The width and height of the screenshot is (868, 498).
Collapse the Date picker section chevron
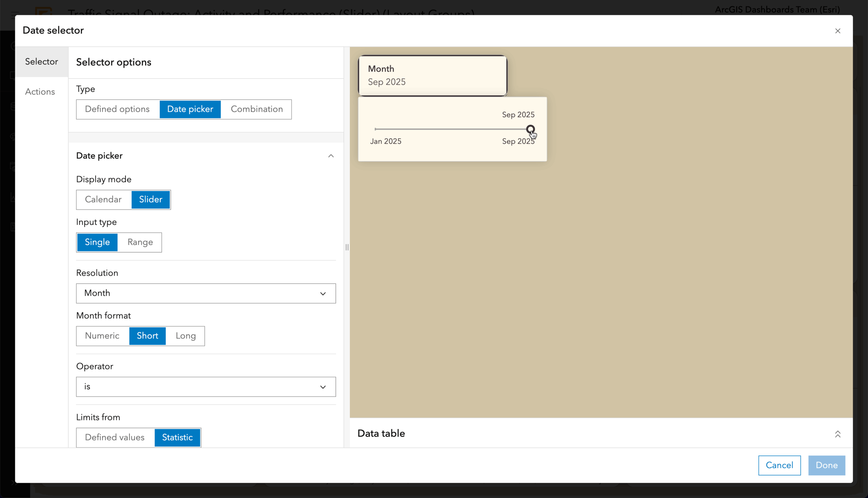(331, 156)
